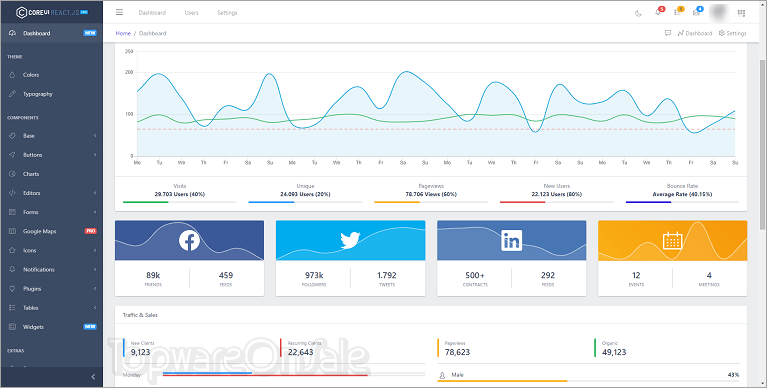Open Settings in the top navigation

click(x=227, y=13)
